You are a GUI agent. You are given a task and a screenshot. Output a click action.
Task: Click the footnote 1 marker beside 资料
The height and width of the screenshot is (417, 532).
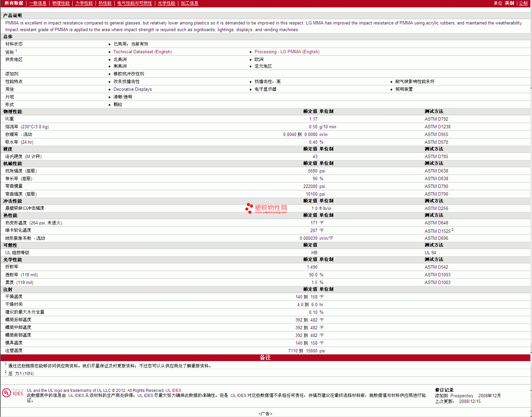(16, 51)
